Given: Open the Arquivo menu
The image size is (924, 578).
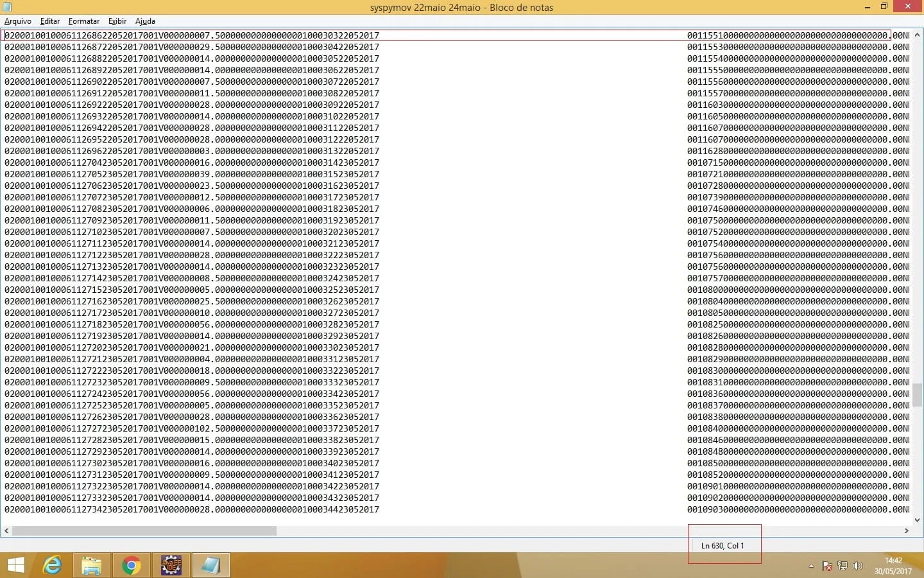Looking at the screenshot, I should click(18, 21).
